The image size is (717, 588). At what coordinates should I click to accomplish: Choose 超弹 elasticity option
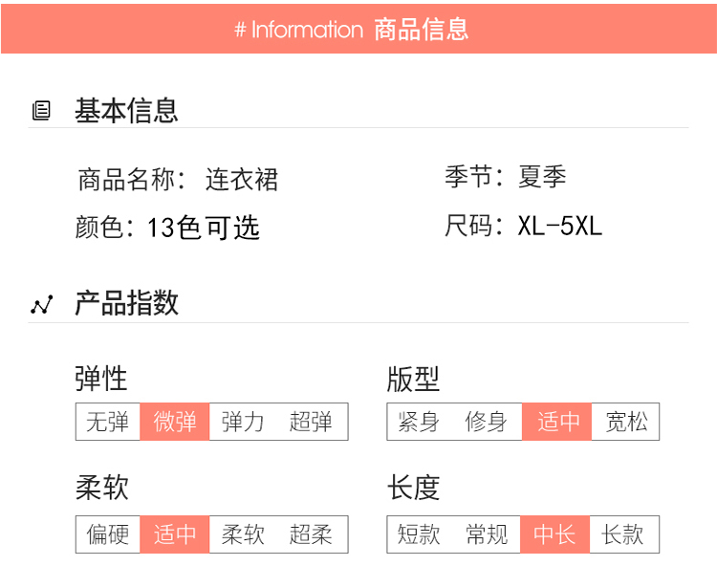point(312,422)
